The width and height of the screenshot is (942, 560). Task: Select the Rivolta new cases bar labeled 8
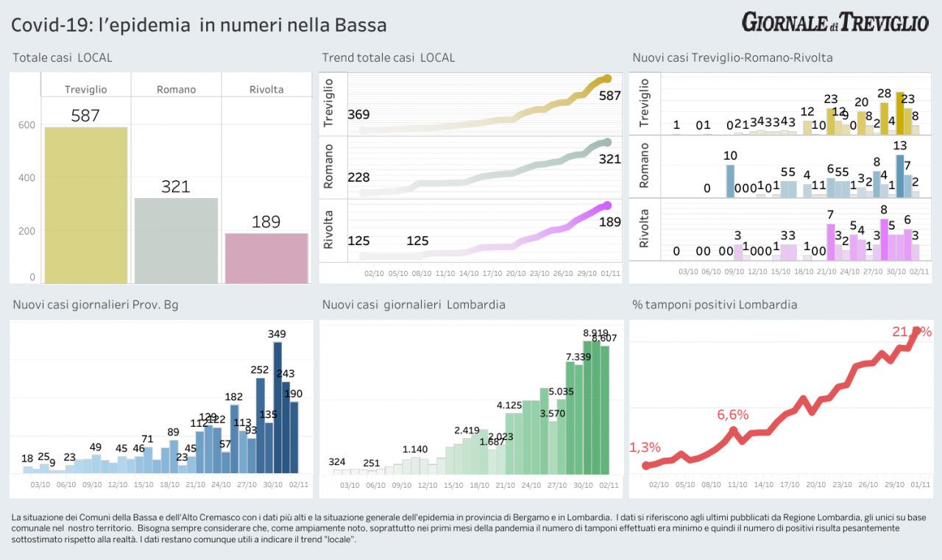884,239
